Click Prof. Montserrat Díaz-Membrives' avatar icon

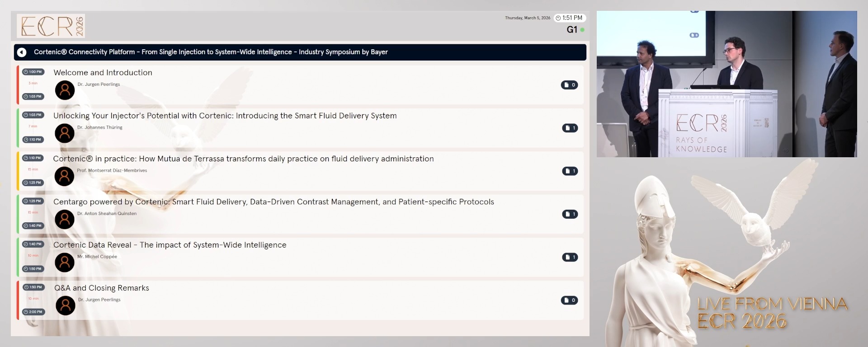point(65,177)
